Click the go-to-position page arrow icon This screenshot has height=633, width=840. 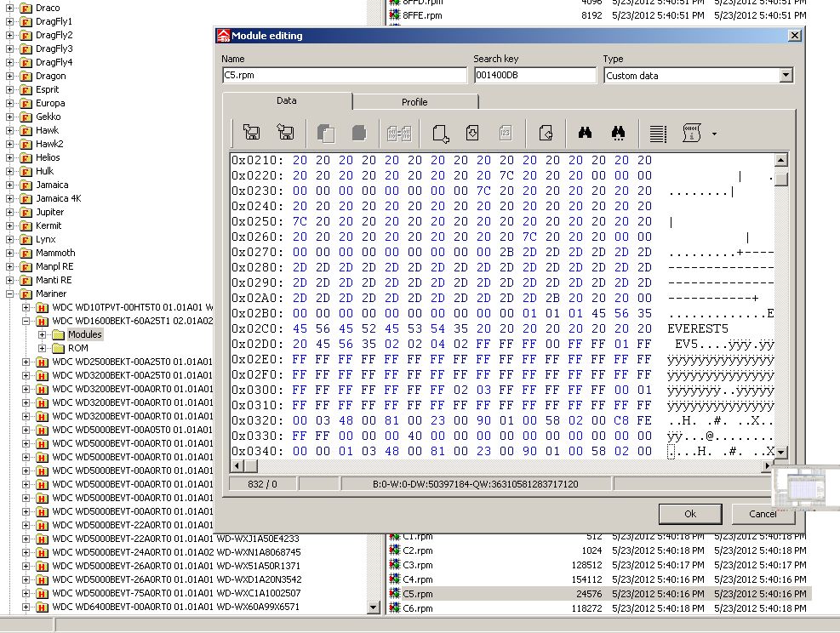pyautogui.click(x=440, y=134)
